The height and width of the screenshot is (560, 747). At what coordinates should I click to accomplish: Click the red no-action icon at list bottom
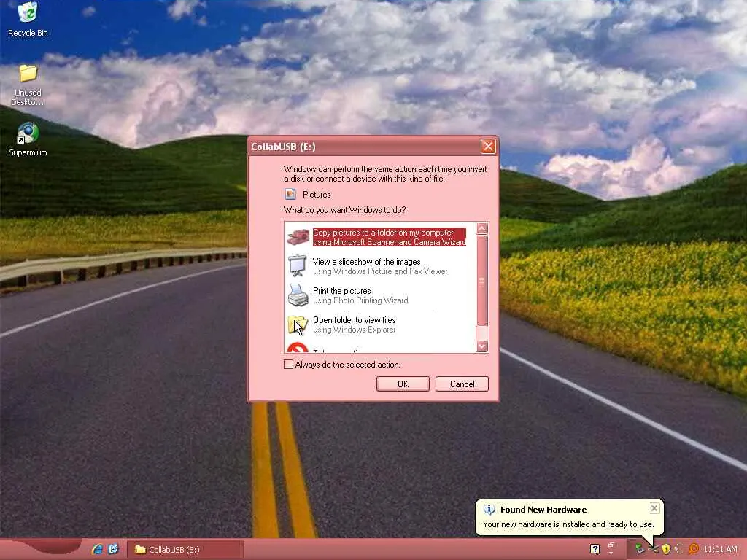coord(298,348)
